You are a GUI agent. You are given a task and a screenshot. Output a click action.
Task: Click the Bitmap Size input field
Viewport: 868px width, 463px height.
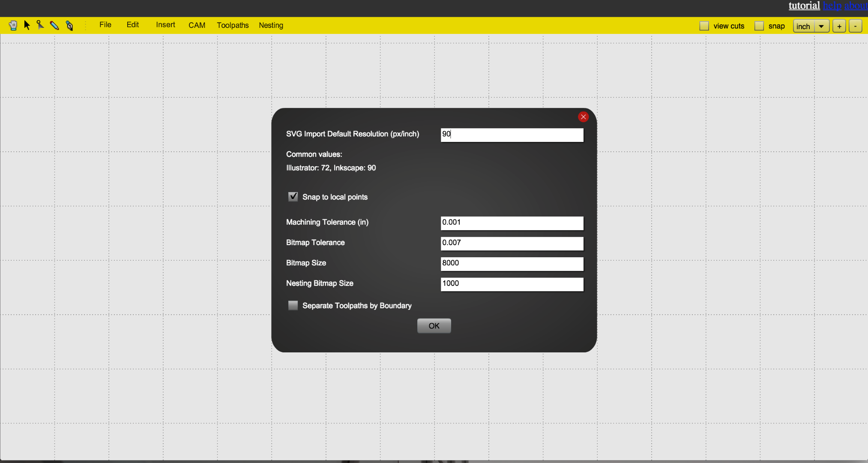tap(512, 263)
